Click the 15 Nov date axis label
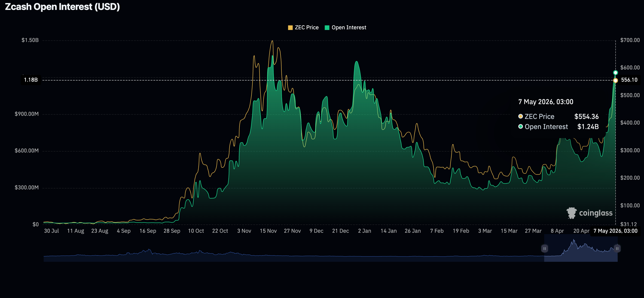Image resolution: width=644 pixels, height=298 pixels. 268,231
